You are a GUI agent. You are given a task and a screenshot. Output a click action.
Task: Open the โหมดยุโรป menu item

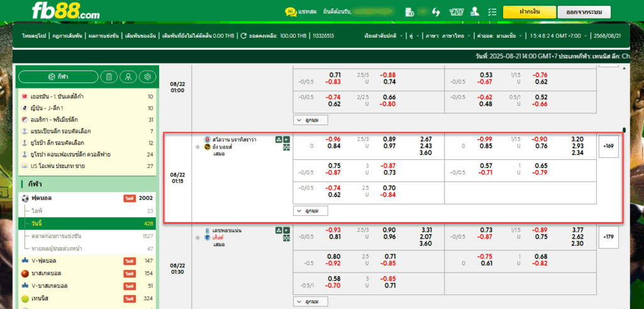coord(35,36)
